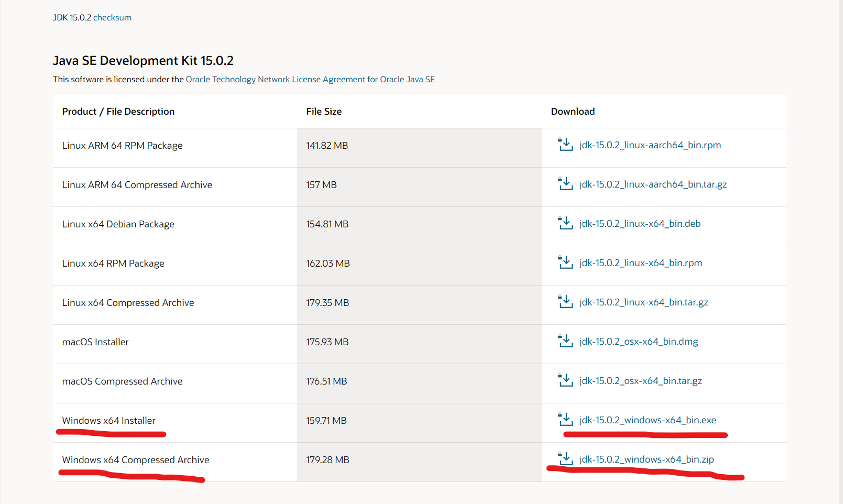Download jdk-15.0.2_linux-aarch64_bin.rpm

[650, 145]
